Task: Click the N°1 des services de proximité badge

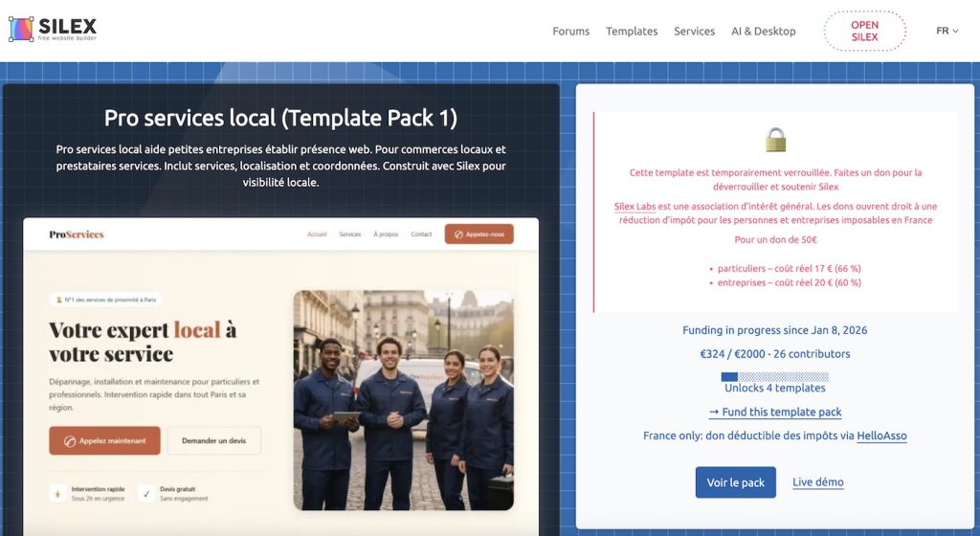Action: [x=105, y=300]
